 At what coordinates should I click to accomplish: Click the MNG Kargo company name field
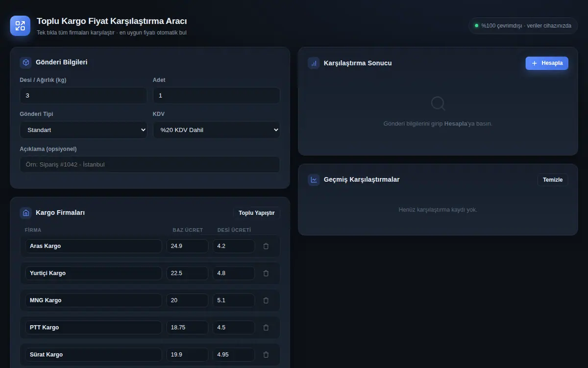click(x=94, y=300)
